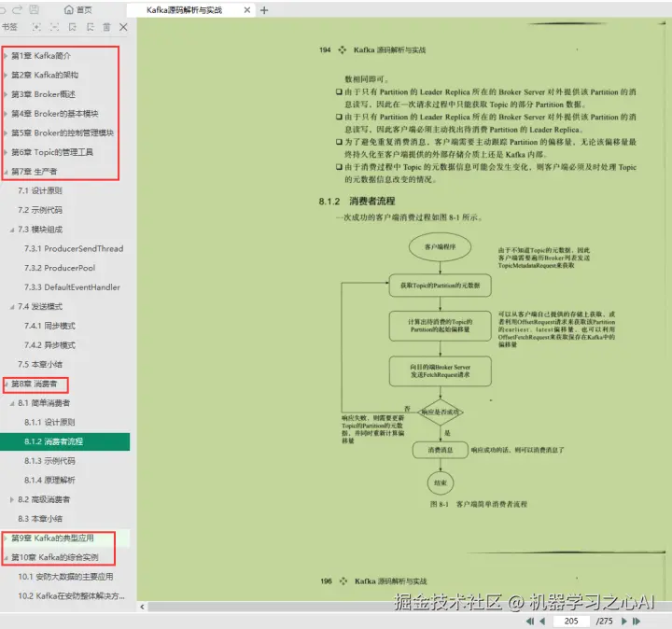Click collapse all bookmarks icon
The image size is (672, 629).
click(x=54, y=27)
